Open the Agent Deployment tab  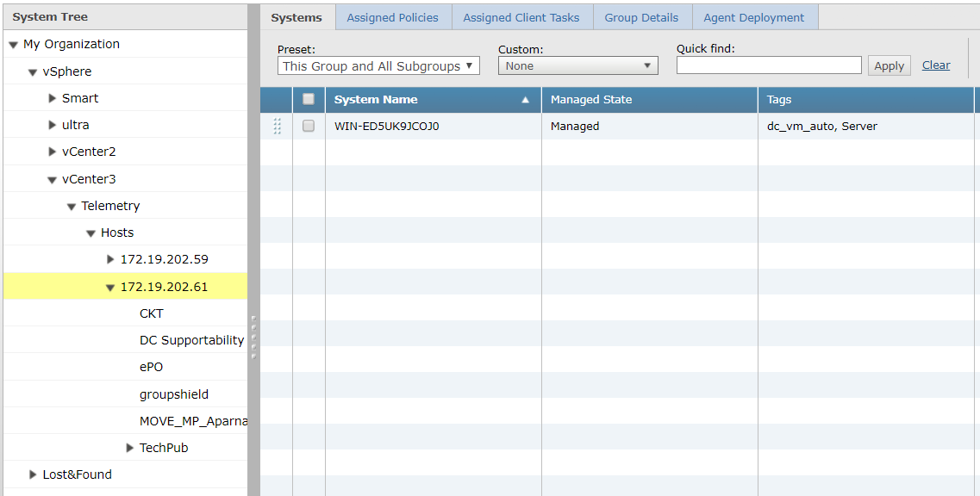[754, 17]
